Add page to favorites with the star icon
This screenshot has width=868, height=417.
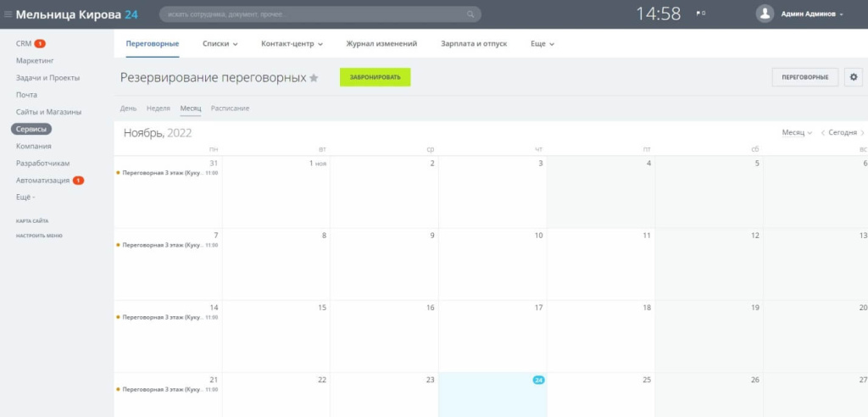point(314,78)
